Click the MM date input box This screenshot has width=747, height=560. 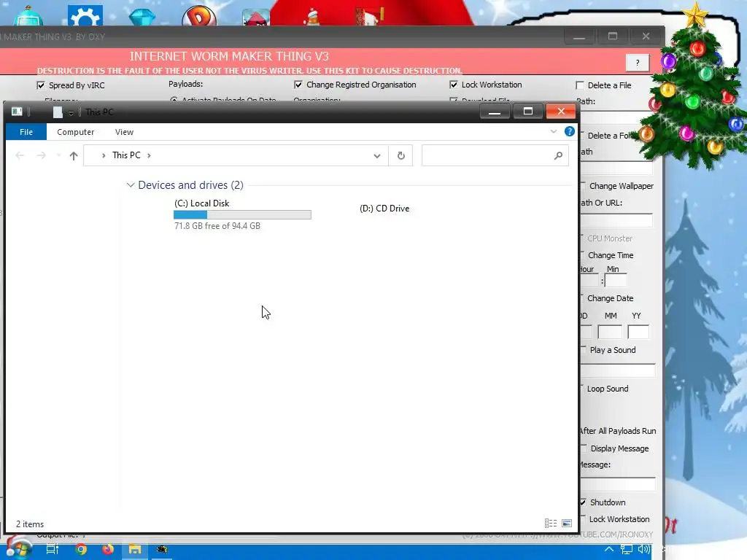click(610, 332)
